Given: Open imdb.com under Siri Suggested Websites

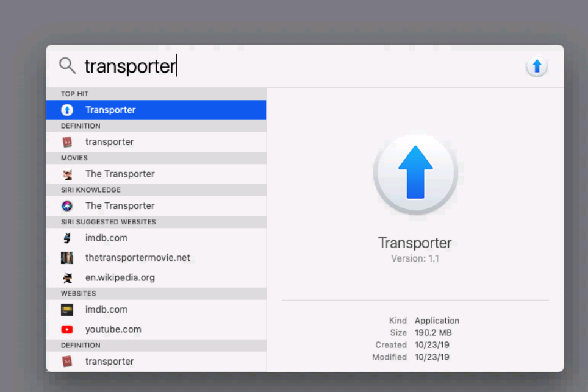Looking at the screenshot, I should point(156,238).
